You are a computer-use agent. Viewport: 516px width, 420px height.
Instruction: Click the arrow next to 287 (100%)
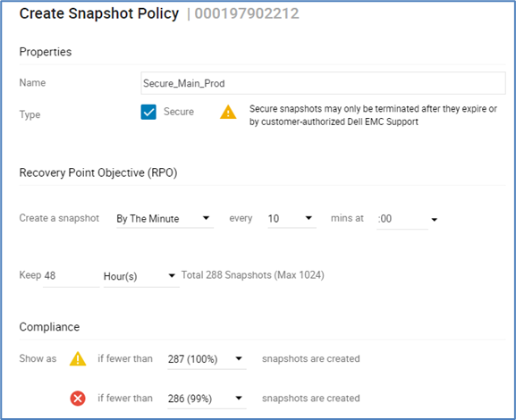[239, 358]
